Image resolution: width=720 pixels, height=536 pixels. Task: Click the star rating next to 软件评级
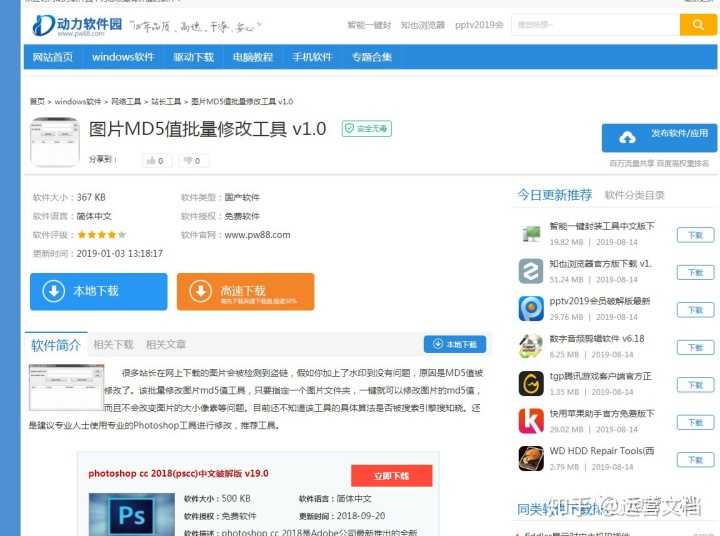click(x=101, y=235)
